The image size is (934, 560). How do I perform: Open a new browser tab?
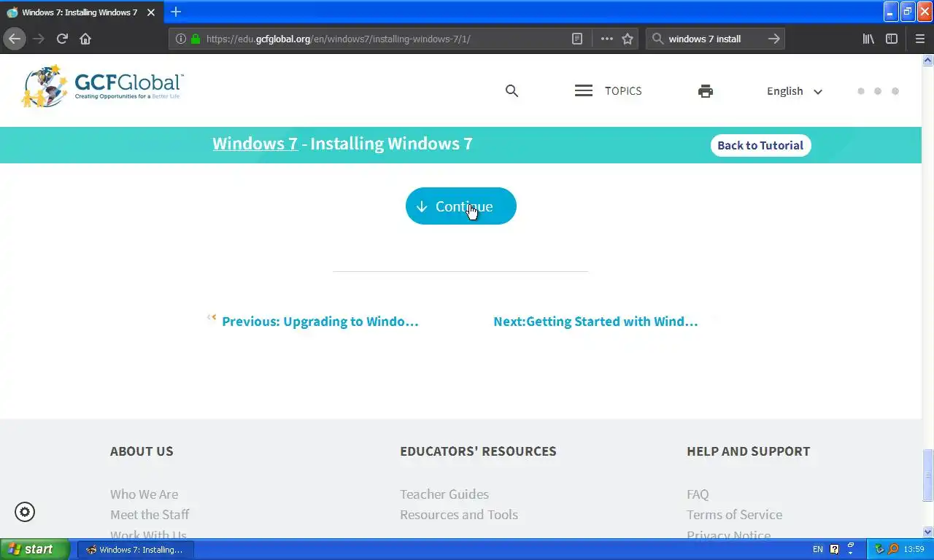pyautogui.click(x=176, y=12)
